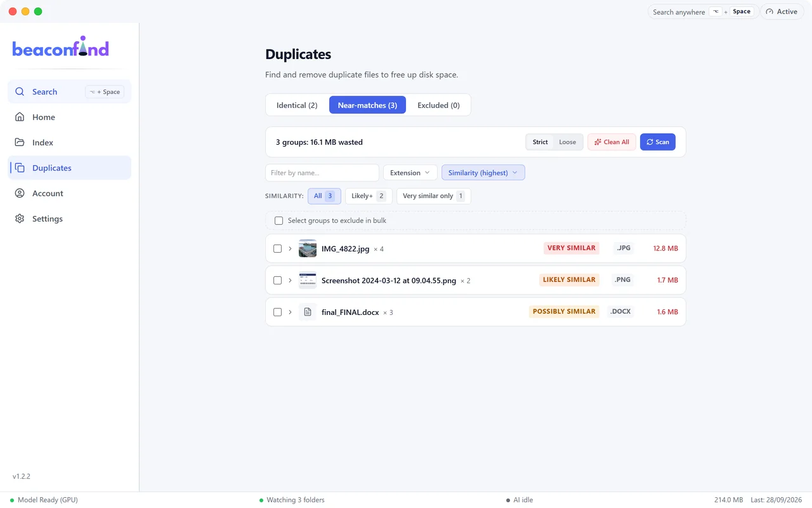This screenshot has height=508, width=812.
Task: Click the sparkle icon on Clean All
Action: 598,142
